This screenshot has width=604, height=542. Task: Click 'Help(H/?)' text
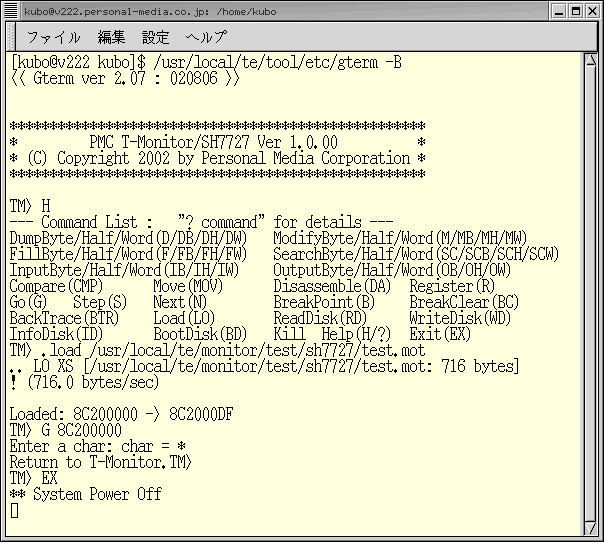pos(356,334)
